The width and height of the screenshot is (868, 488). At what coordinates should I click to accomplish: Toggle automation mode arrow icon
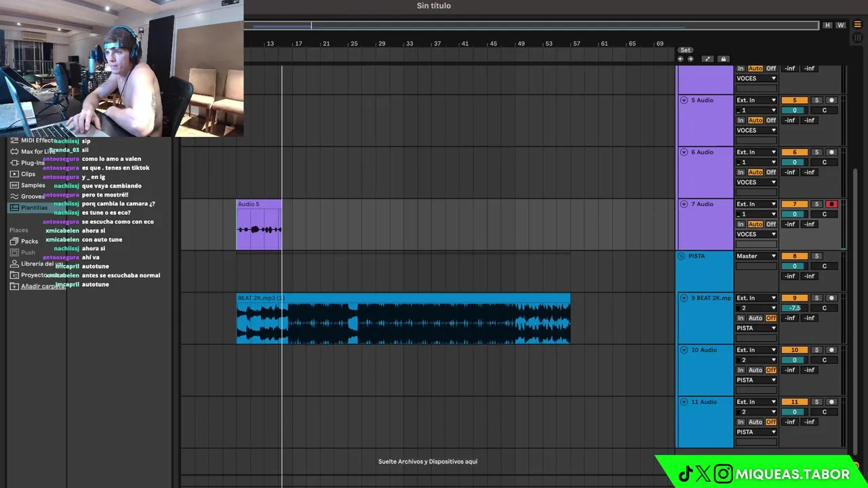707,59
